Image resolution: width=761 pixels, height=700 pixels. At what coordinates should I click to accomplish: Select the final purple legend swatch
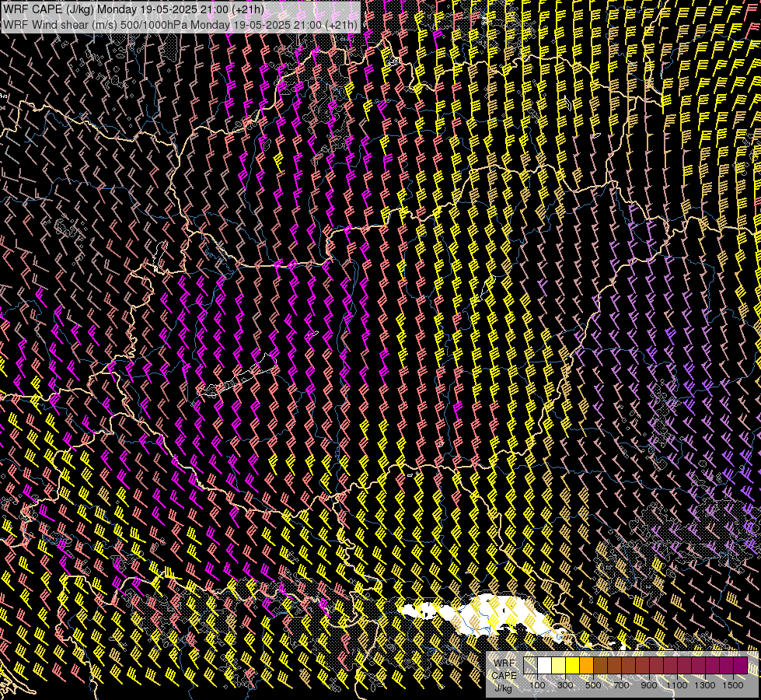click(741, 665)
